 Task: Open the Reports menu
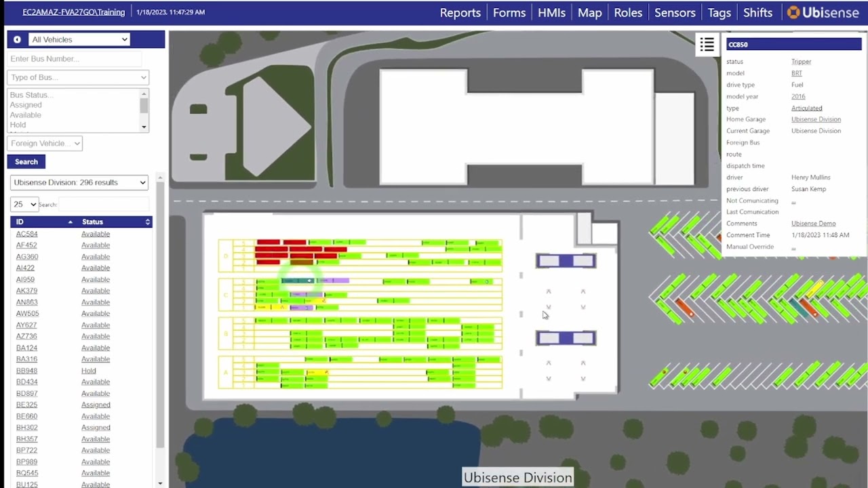click(x=460, y=13)
